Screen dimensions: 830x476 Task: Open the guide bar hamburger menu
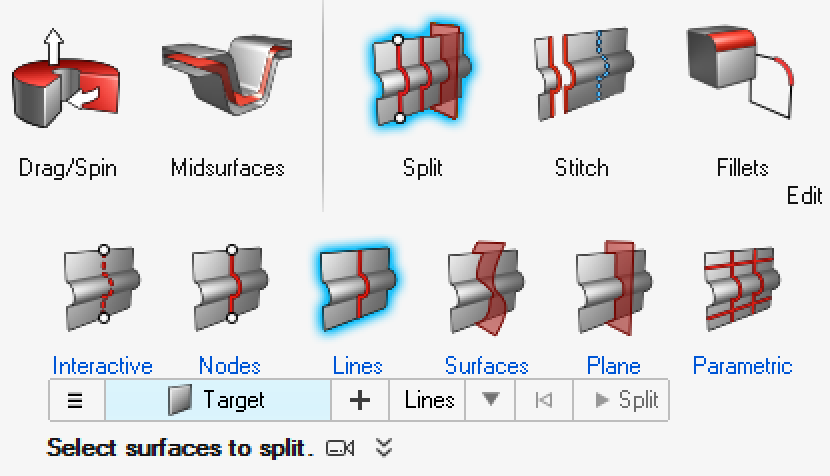[76, 400]
